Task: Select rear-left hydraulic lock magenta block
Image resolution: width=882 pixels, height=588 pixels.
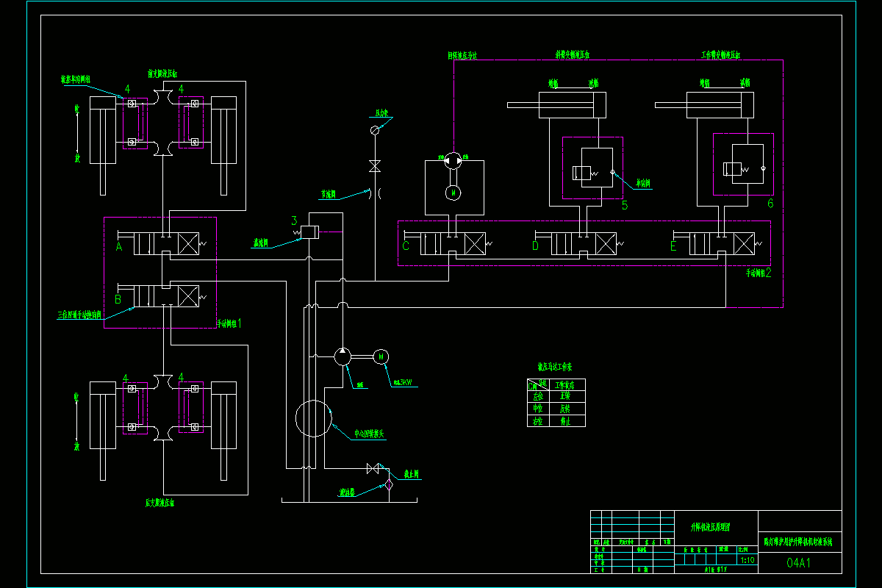Action: click(x=135, y=408)
